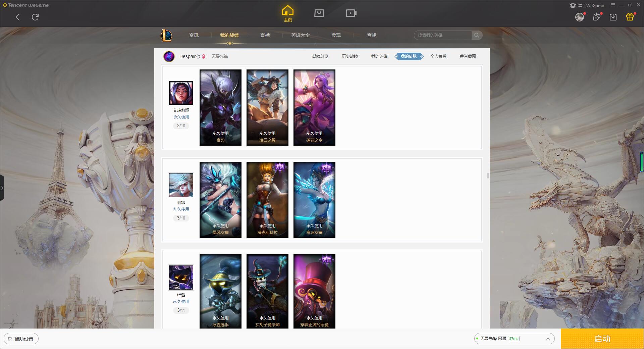Open the 暴风女神 skin card
This screenshot has width=644, height=349.
tap(220, 200)
